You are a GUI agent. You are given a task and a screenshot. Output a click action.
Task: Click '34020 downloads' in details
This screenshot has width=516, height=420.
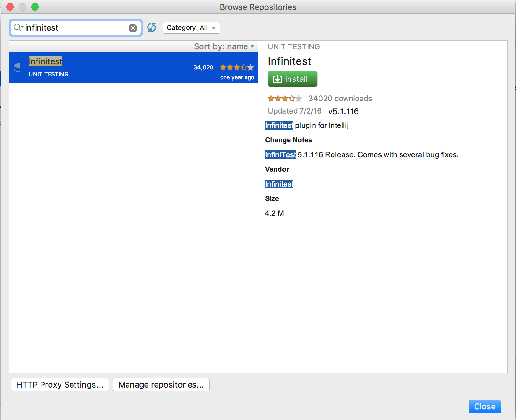[x=340, y=99]
